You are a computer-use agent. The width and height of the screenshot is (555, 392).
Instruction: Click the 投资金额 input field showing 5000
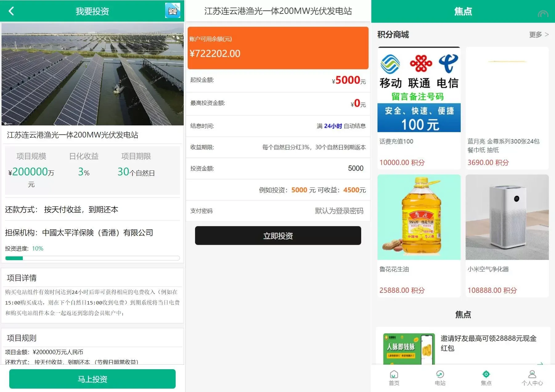pos(308,168)
